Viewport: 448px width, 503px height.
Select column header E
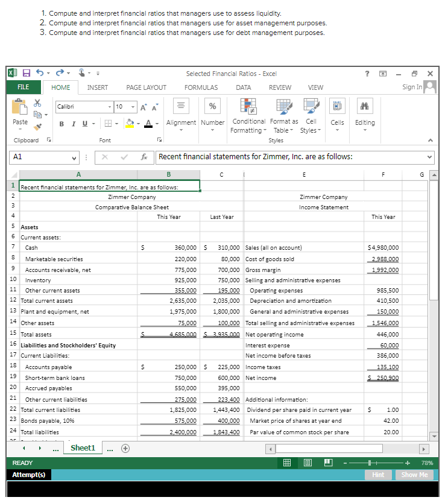[x=304, y=174]
